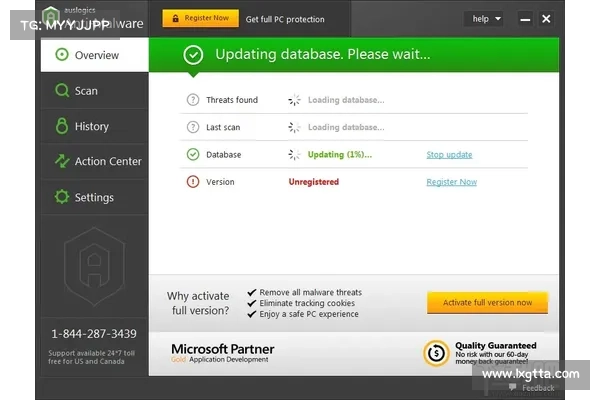Click the Quality Guaranteed dollar badge icon
This screenshot has width=600, height=400.
pyautogui.click(x=436, y=352)
